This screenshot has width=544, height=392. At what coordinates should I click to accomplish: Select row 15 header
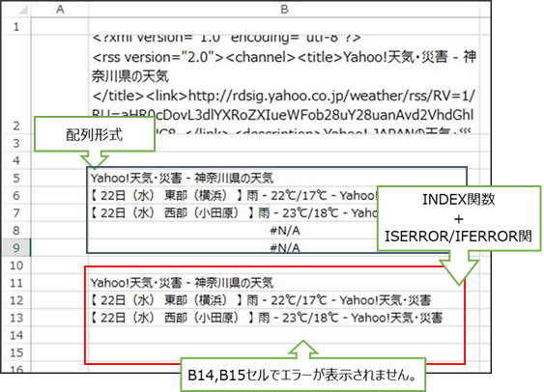tap(16, 352)
